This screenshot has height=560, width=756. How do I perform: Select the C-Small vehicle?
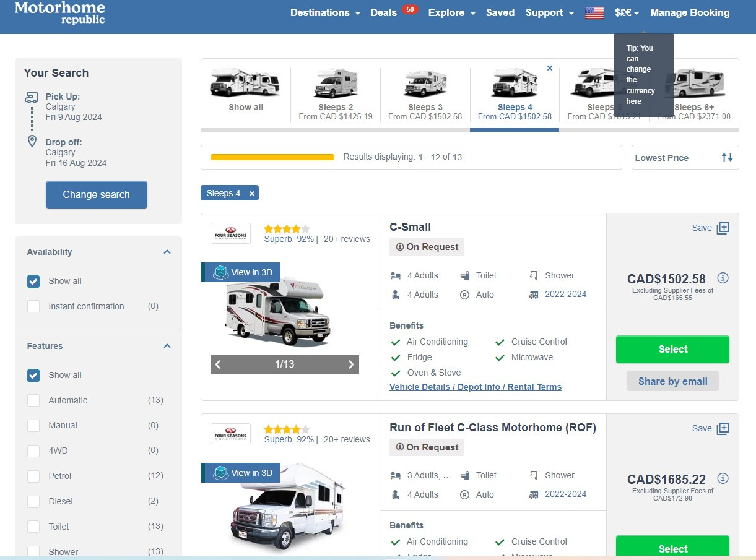[672, 349]
